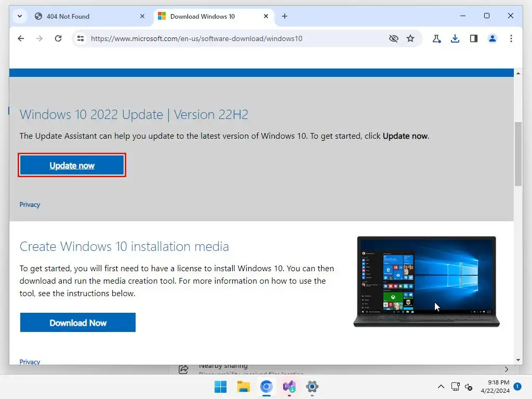Open Settings gear on taskbar
The height and width of the screenshot is (399, 532).
[312, 387]
